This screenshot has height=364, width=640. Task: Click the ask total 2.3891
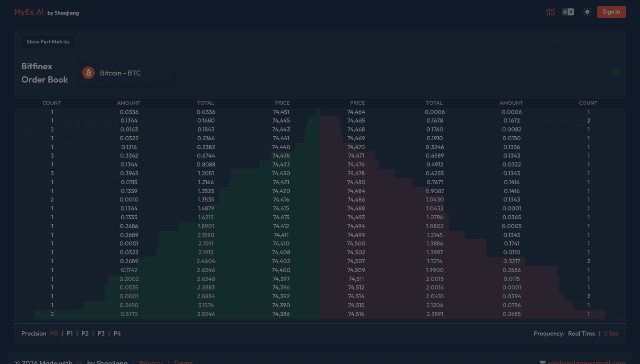click(435, 314)
